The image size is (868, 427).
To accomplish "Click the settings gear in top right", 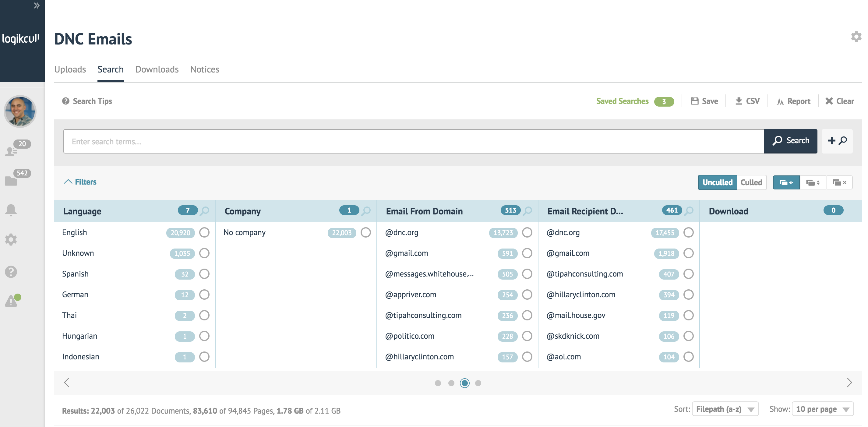I will coord(856,37).
